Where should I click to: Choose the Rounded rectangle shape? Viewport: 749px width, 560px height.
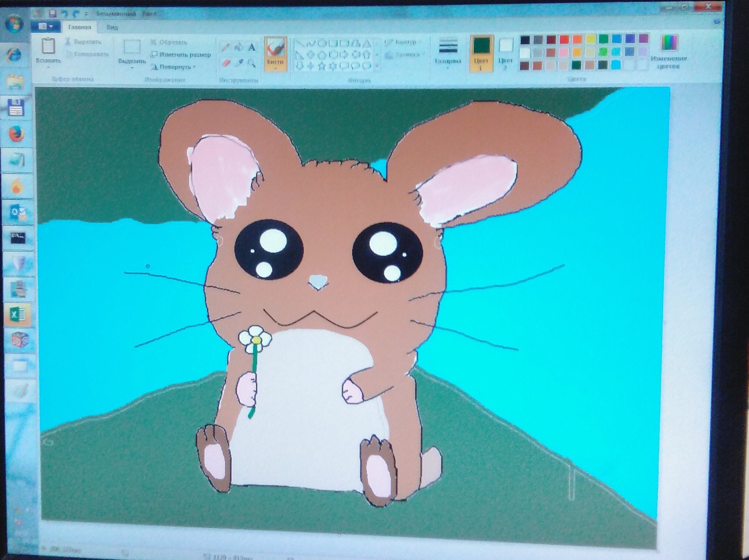tap(344, 44)
